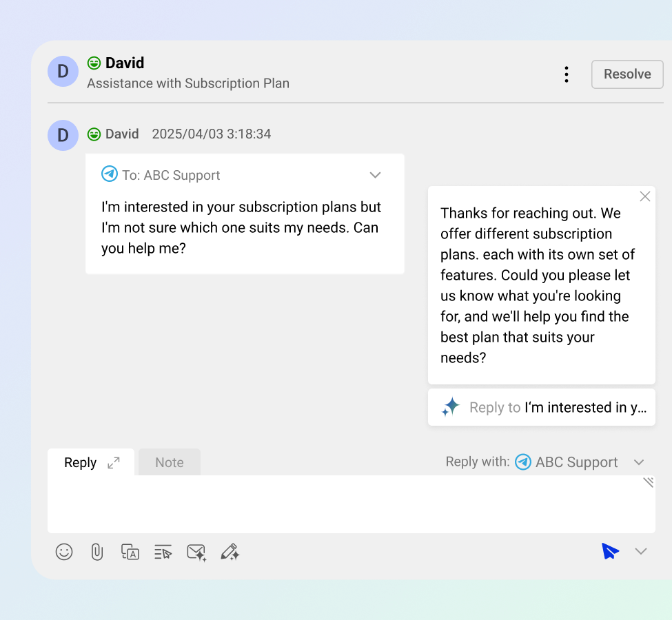672x620 pixels.
Task: Click inside the reply text field
Action: [351, 504]
